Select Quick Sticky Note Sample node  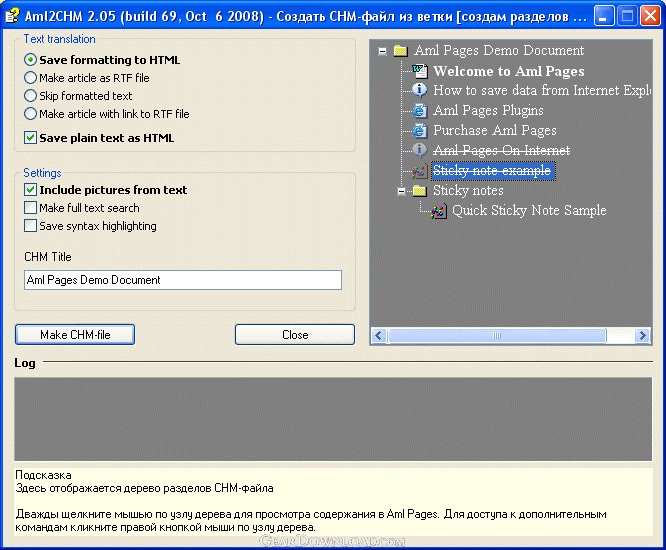529,211
